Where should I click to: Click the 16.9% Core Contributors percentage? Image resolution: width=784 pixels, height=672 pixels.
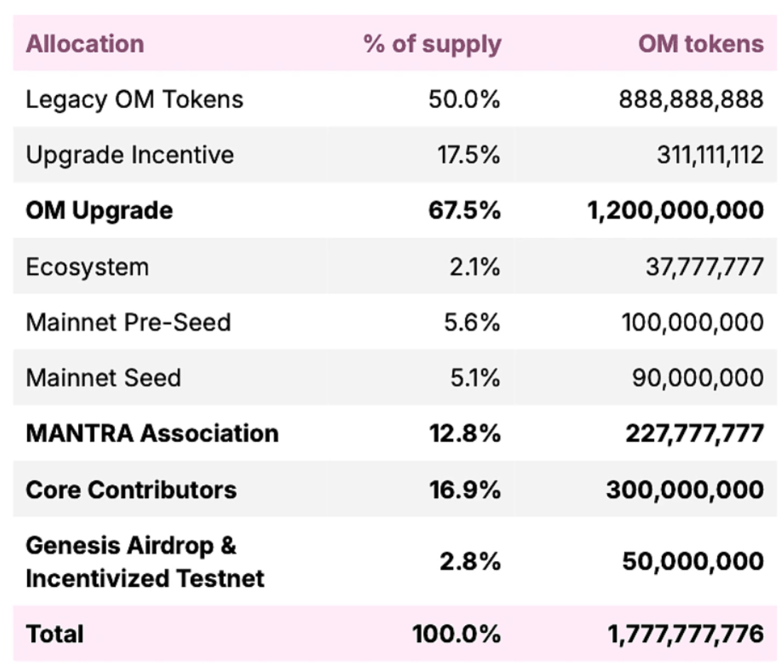click(464, 490)
